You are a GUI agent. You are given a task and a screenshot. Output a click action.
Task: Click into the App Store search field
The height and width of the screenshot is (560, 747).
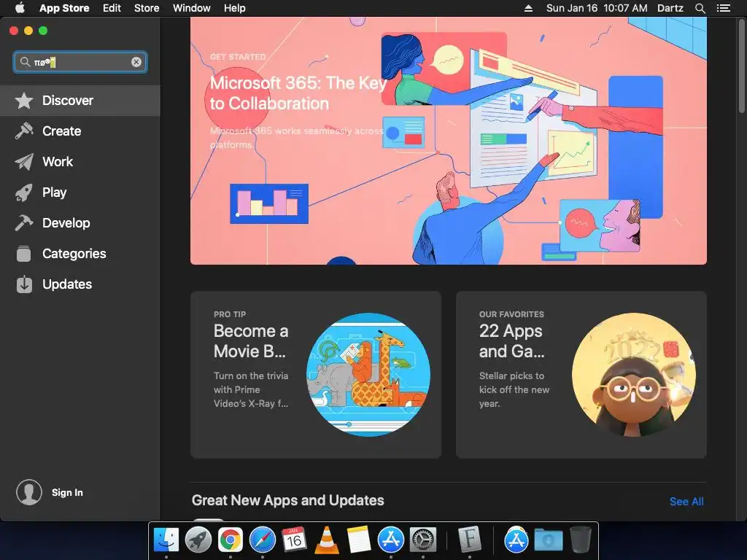coord(80,62)
